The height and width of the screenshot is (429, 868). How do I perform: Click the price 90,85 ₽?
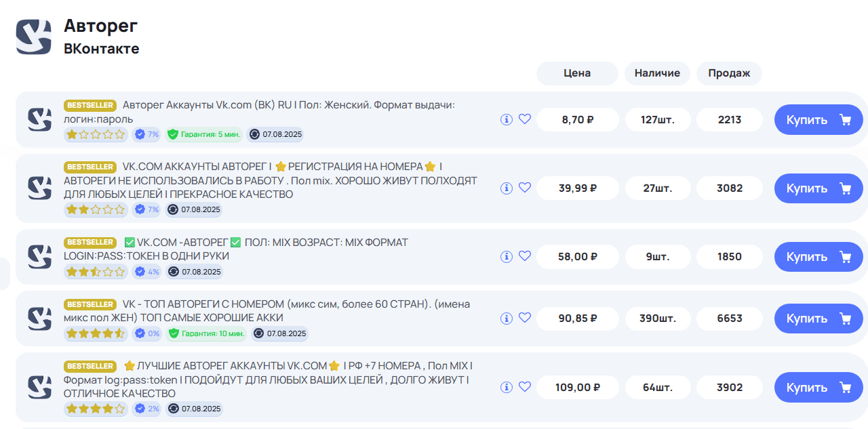[577, 319]
